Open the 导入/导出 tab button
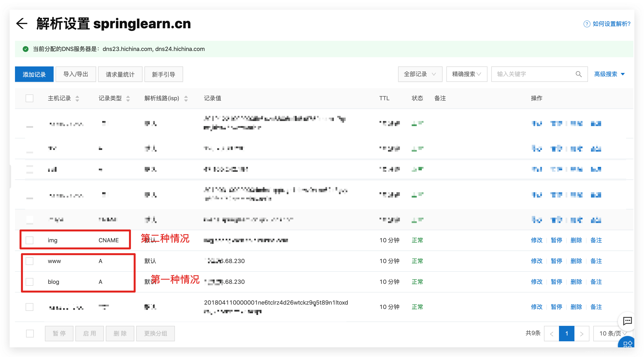Image resolution: width=644 pixels, height=357 pixels. pyautogui.click(x=76, y=74)
